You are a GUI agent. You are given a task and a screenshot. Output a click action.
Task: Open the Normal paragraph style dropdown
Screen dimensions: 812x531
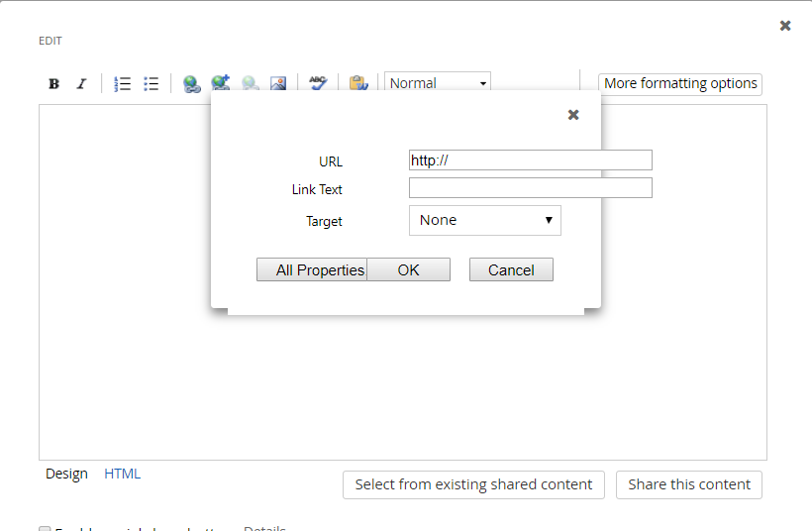438,83
